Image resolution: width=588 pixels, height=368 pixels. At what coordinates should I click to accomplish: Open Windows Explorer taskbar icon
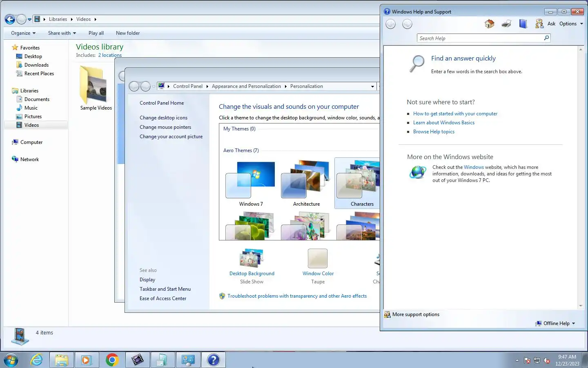[x=62, y=360]
